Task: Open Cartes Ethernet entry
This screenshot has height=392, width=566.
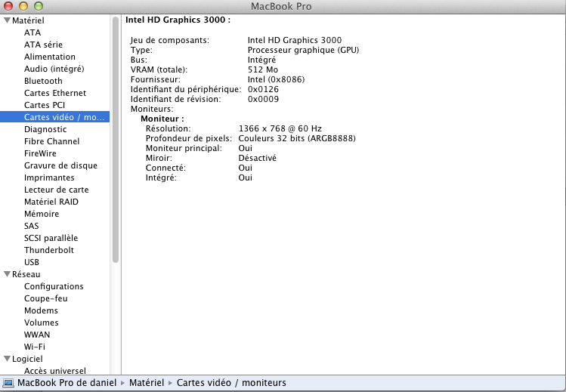Action: (55, 93)
